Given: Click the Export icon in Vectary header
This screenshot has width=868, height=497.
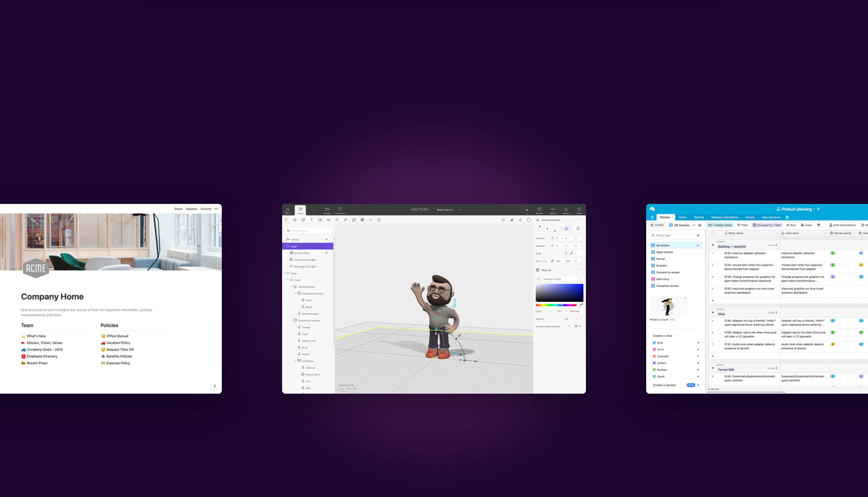Looking at the screenshot, I should 566,210.
